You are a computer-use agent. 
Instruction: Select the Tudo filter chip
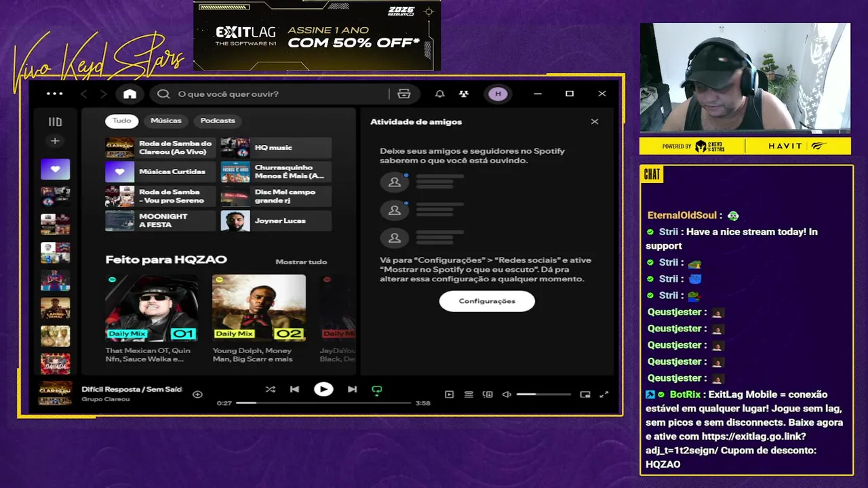(122, 121)
